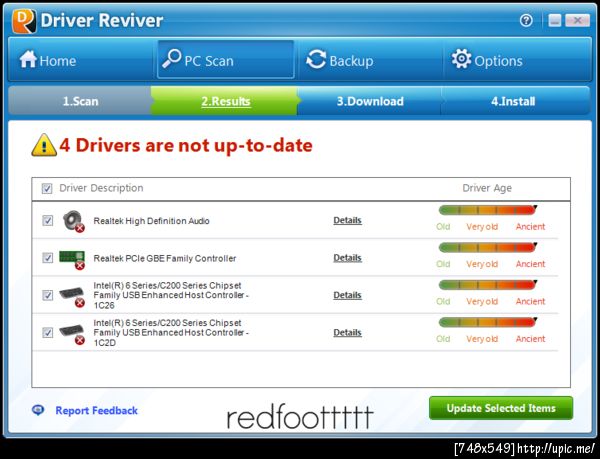The width and height of the screenshot is (600, 459).
Task: Click the PC Scan magnifier icon
Action: click(171, 59)
